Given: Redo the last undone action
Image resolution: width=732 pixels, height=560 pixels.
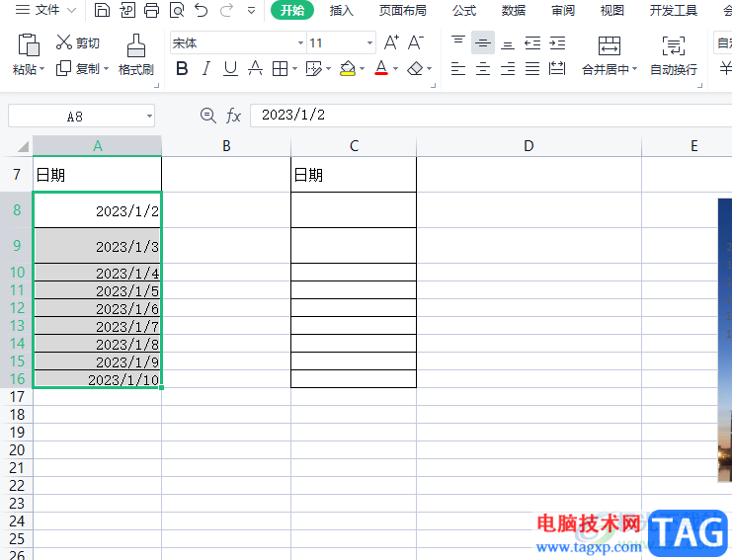Looking at the screenshot, I should click(226, 10).
